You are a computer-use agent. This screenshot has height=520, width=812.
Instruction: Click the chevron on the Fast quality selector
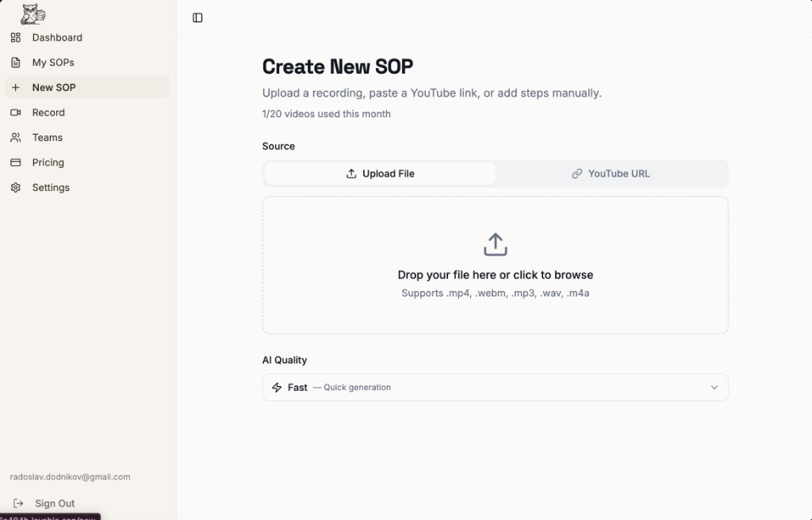tap(714, 387)
